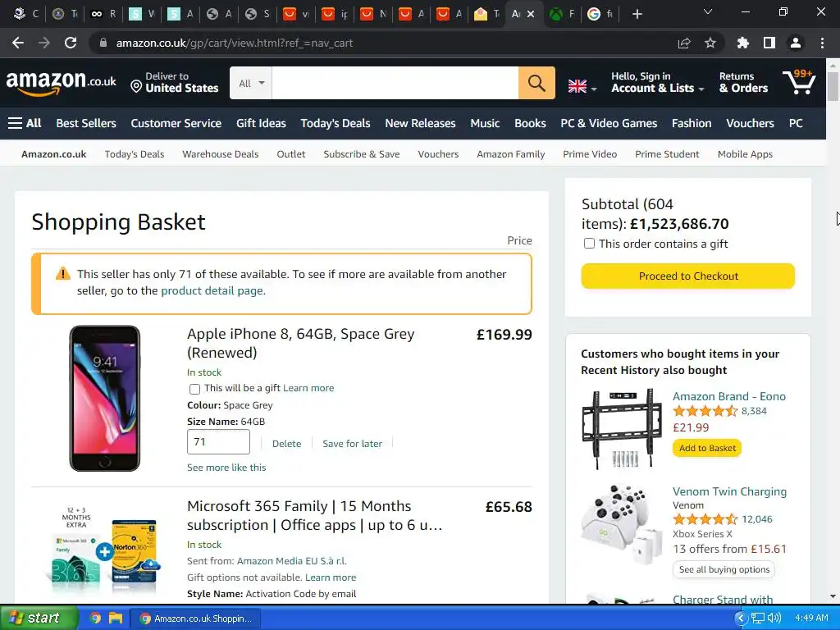840x630 pixels.
Task: Save the iPhone 8 for later
Action: point(353,444)
